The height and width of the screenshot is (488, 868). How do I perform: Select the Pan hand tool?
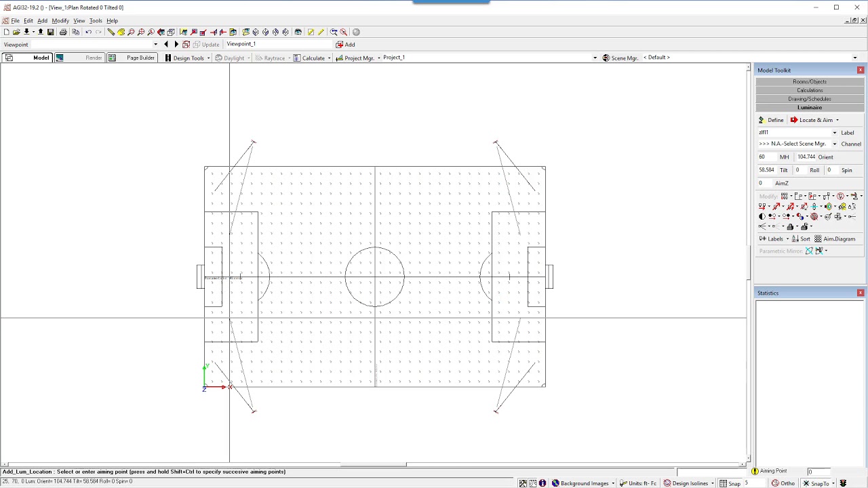point(121,32)
